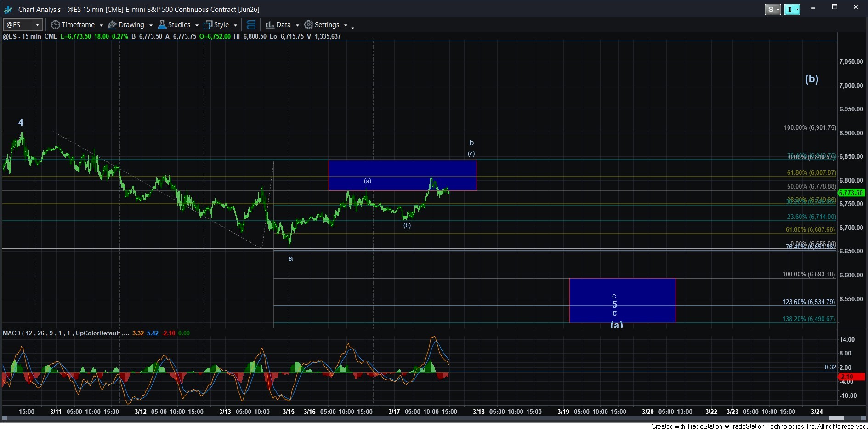Click the horizontal scrollbar thumb at bottom
Viewport: 868px width, 430px height.
836,418
